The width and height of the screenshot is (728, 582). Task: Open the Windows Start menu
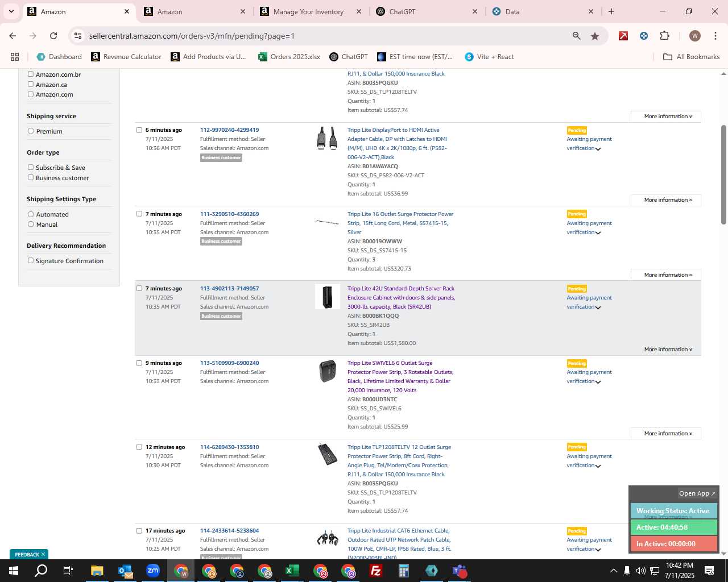(x=14, y=571)
